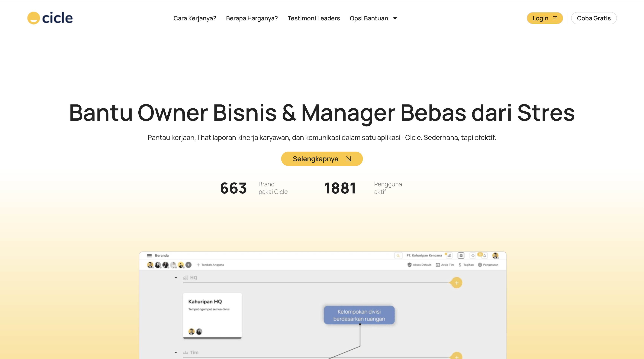Click the Pengaturan gear icon
The height and width of the screenshot is (359, 644).
tap(480, 265)
